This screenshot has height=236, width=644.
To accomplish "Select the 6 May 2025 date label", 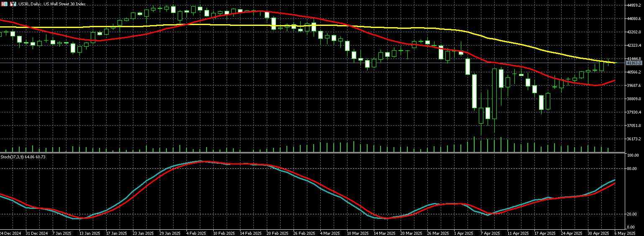I will tap(625, 233).
